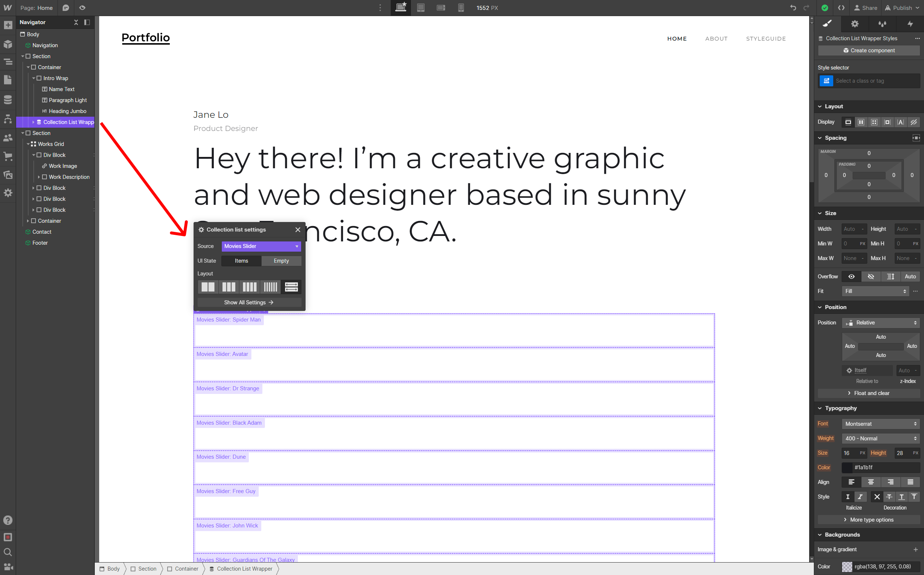Screen dimensions: 924x575
Task: Expand More type options
Action: tap(869, 520)
